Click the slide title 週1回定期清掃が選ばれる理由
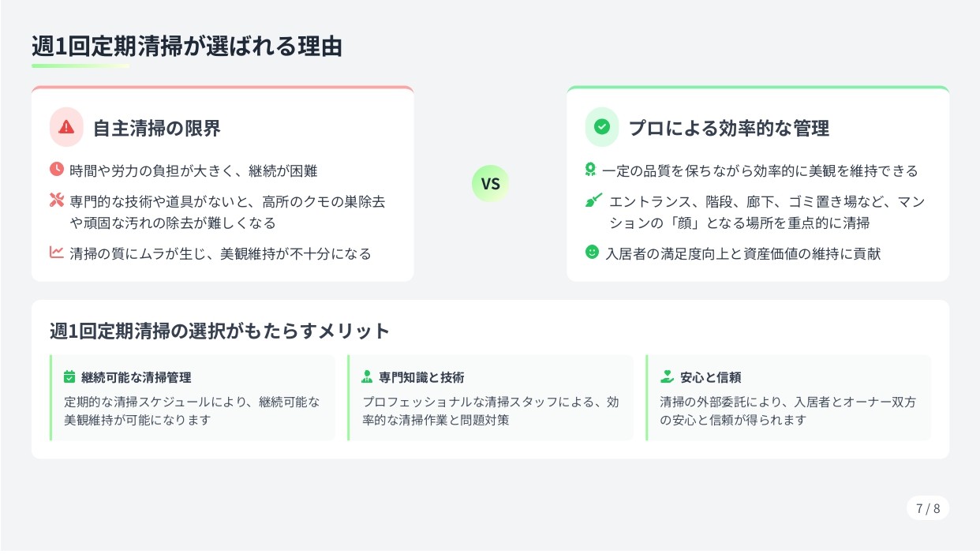The height and width of the screenshot is (554, 980). tap(187, 47)
